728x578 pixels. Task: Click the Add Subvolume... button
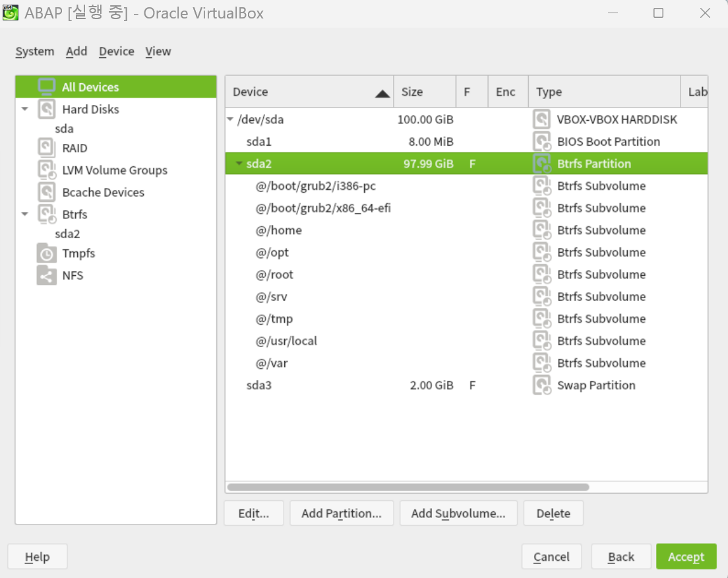click(458, 513)
